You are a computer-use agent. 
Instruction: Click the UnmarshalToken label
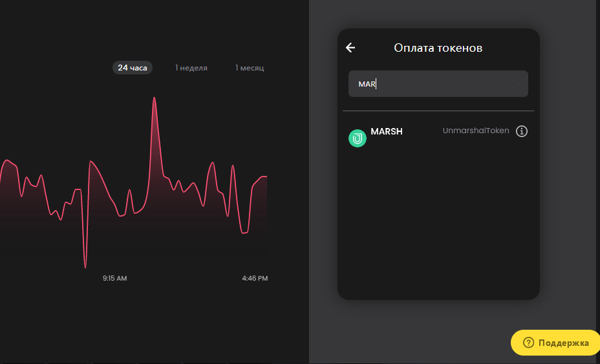pos(476,131)
